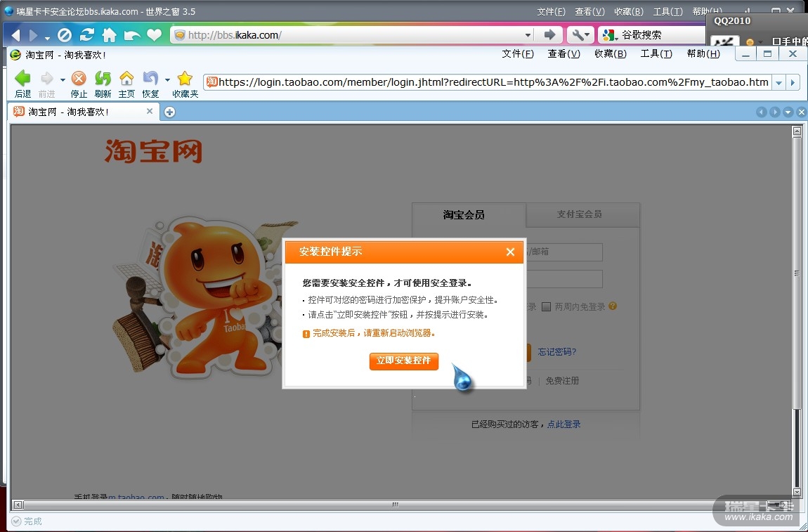
Task: Click the grey 前进 forward arrow
Action: coord(47,79)
